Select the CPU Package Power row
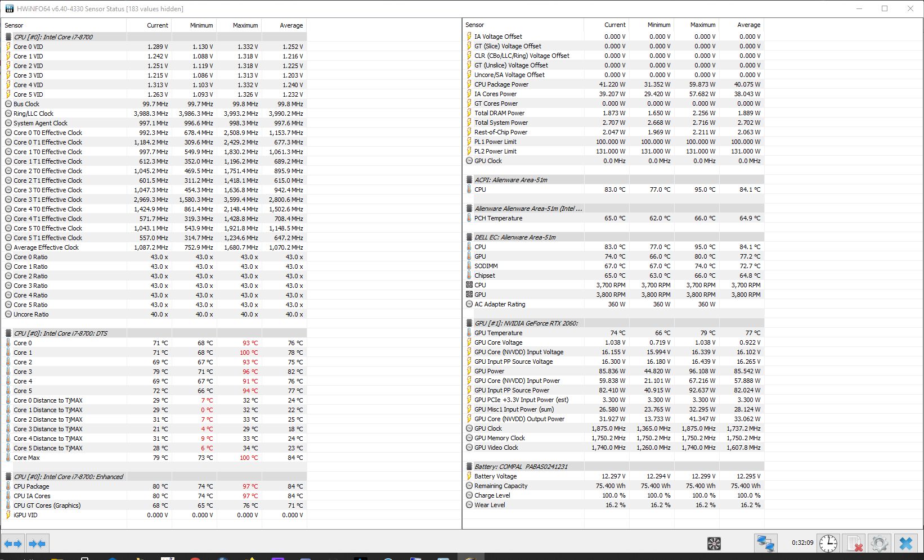 [501, 84]
